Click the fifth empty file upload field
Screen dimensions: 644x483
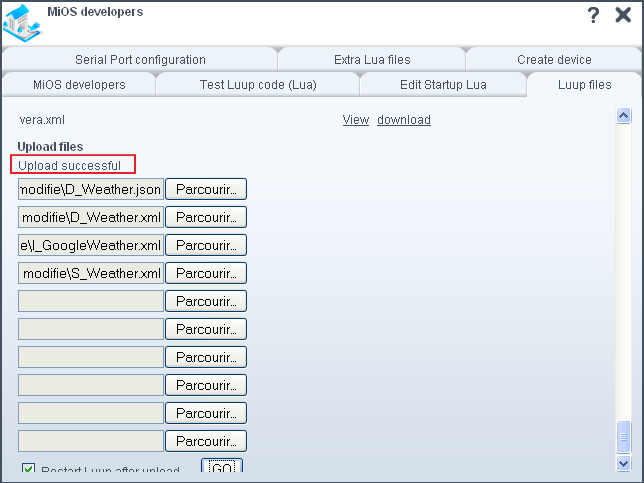coord(91,301)
